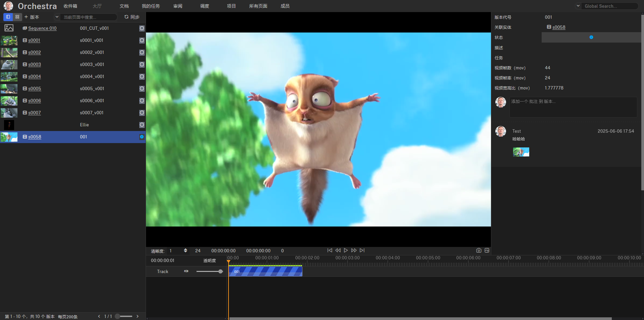
Task: Click into the 添加一个批注 comment box
Action: pos(573,107)
